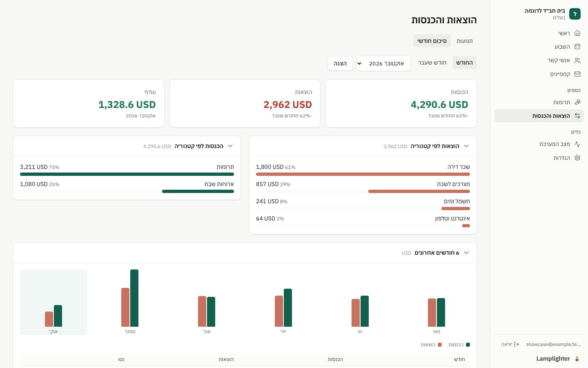
Task: Click the Lamplighter lamp logo icon
Action: pos(577,359)
